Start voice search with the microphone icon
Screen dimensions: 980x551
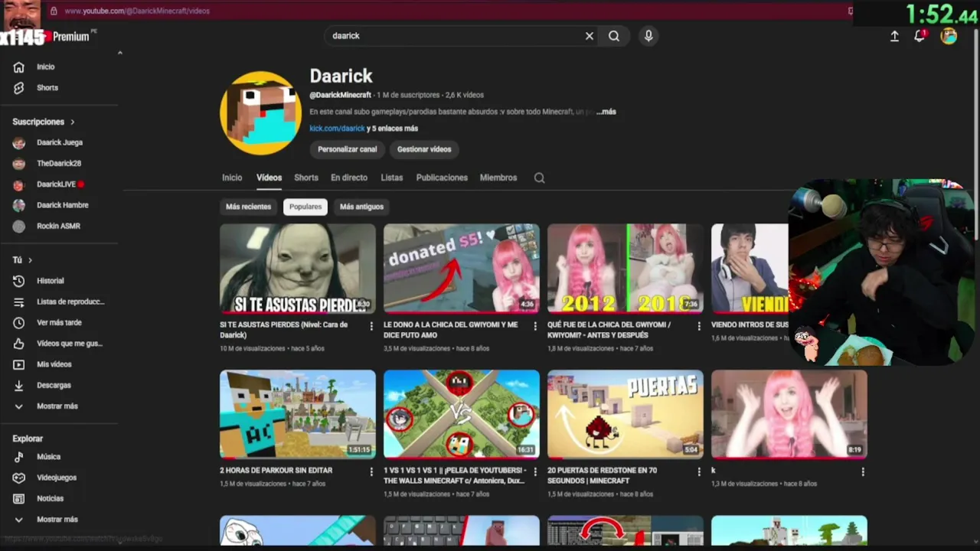pyautogui.click(x=648, y=36)
